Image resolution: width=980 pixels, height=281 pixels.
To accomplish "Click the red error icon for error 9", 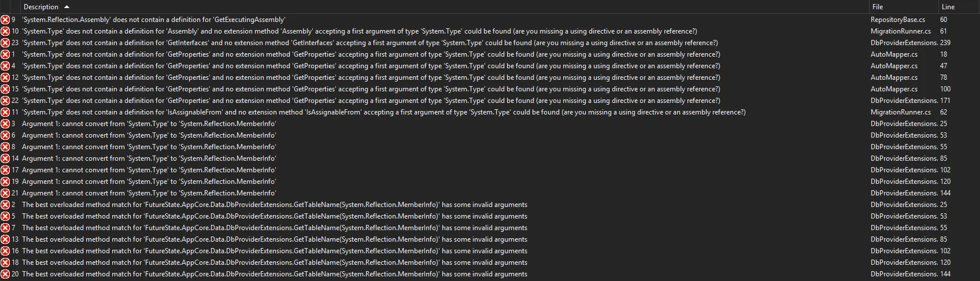I will (5, 20).
